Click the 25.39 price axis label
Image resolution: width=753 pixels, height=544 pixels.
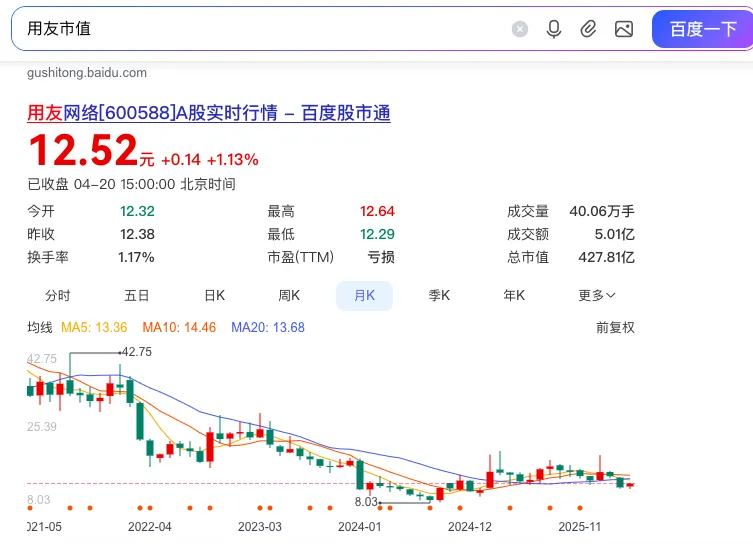point(42,426)
